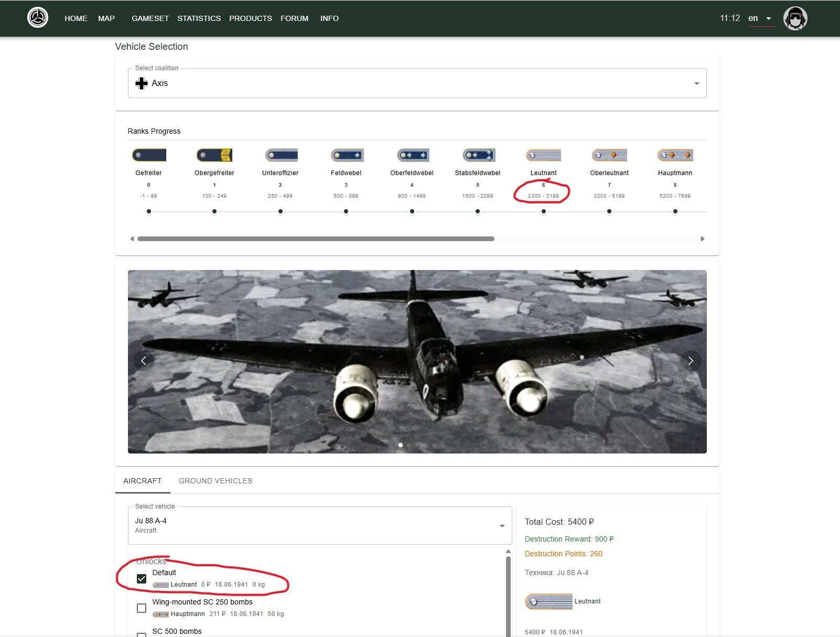
Task: Click the ranks horizontal scrollbar right arrow
Action: click(703, 239)
